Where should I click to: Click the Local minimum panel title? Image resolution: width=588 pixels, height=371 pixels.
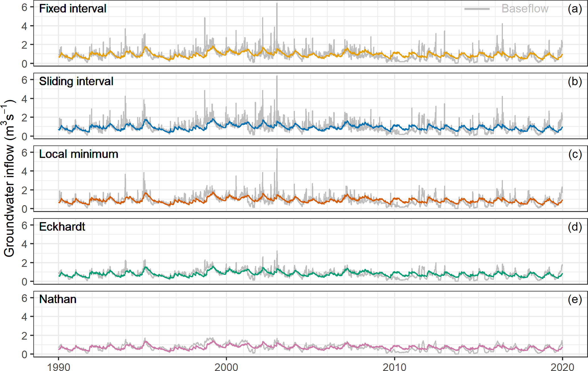[x=79, y=154]
